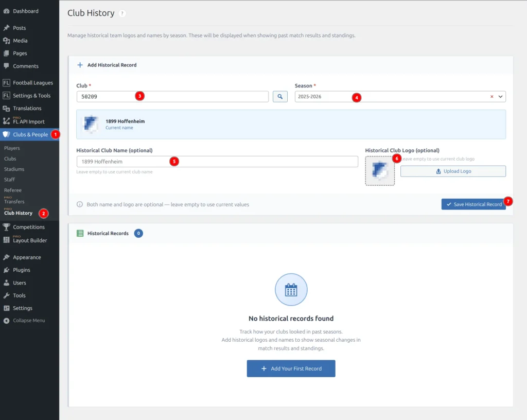527x420 pixels.
Task: Click the Collapse Menu arrow icon
Action: click(6, 321)
